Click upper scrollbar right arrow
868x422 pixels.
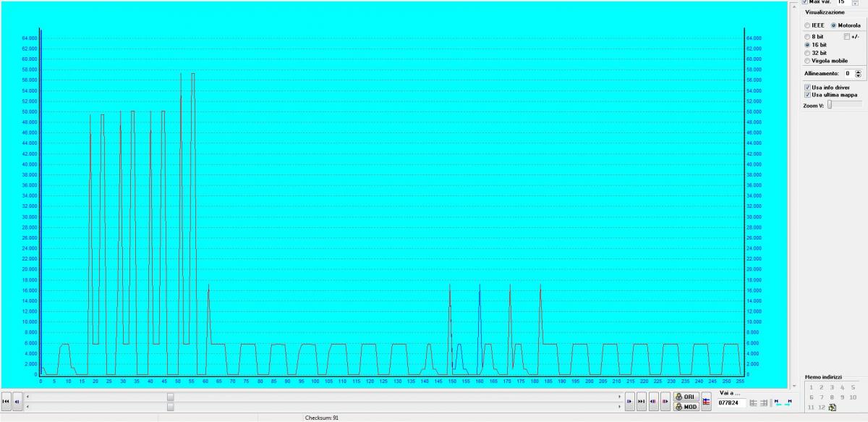[x=619, y=397]
